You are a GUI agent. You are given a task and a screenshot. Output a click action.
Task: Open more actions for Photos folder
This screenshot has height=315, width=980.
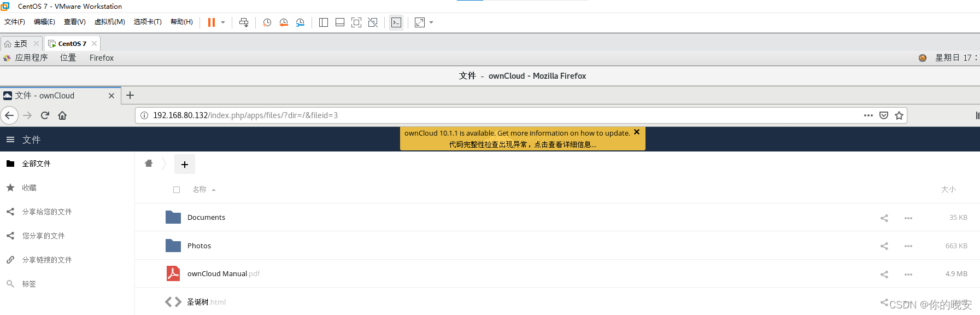coord(908,246)
